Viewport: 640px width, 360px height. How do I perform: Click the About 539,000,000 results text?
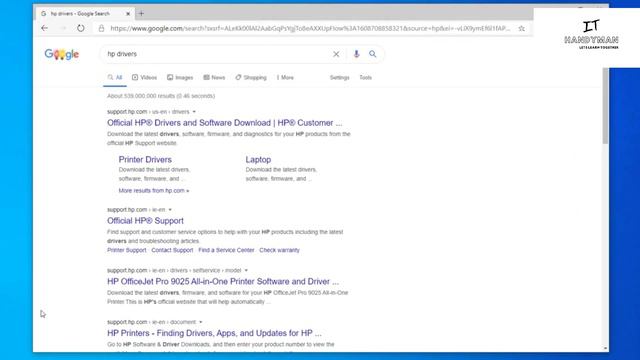[161, 96]
